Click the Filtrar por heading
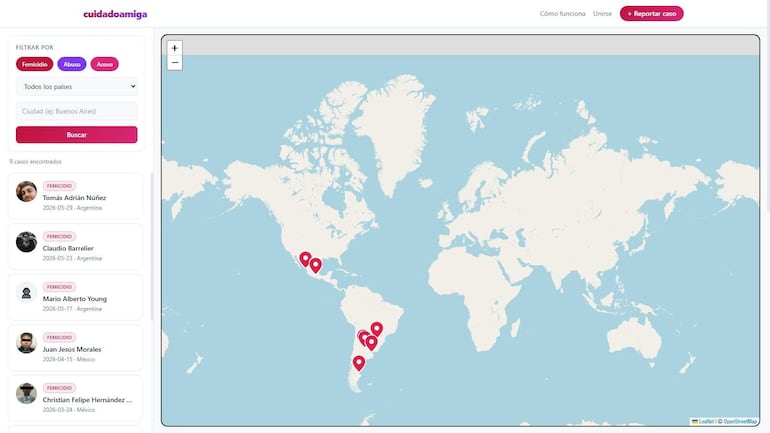 point(34,48)
